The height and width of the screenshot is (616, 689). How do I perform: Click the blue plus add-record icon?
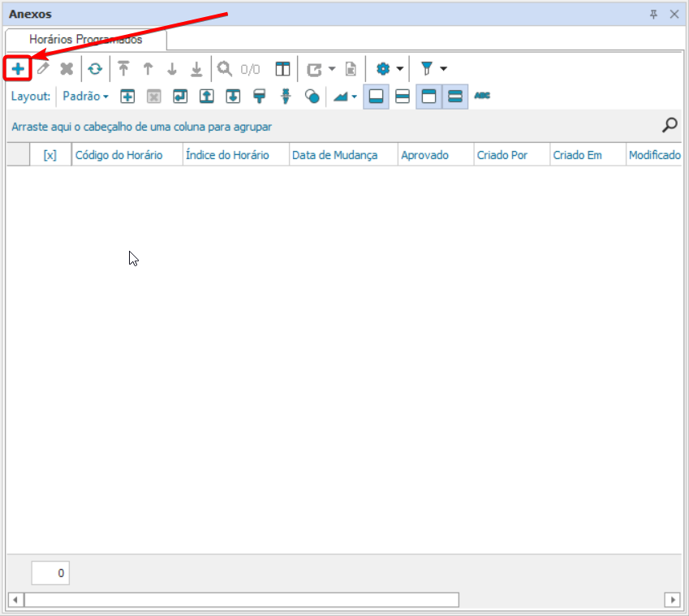18,68
